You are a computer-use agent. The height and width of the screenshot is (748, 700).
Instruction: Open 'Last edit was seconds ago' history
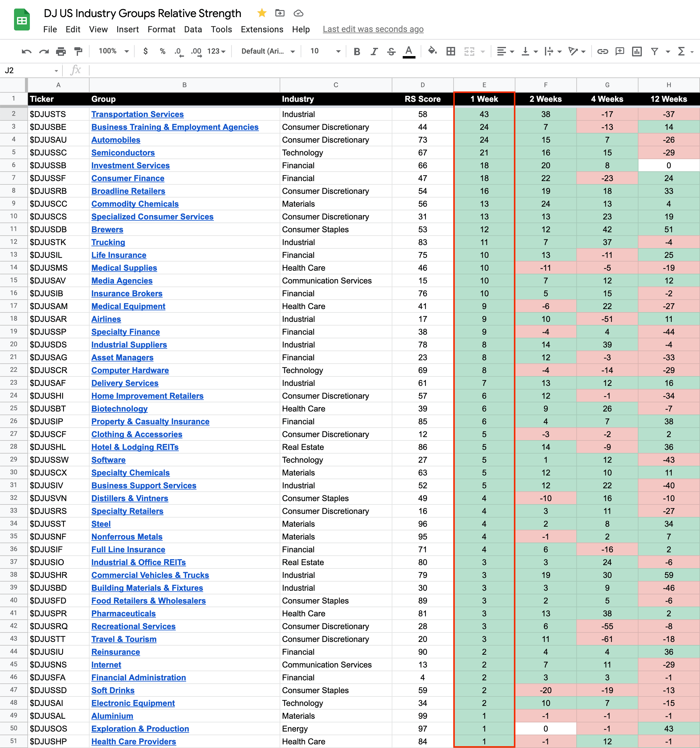click(x=373, y=29)
